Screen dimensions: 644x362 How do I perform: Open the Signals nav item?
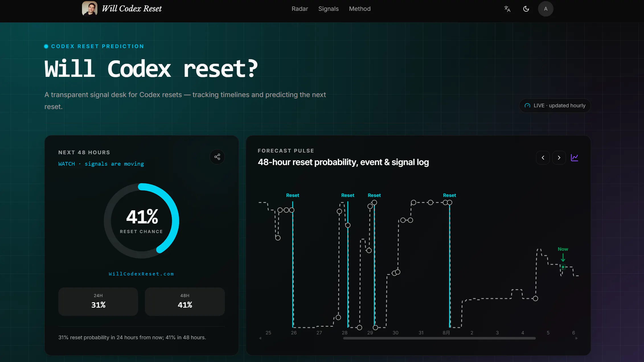[328, 9]
